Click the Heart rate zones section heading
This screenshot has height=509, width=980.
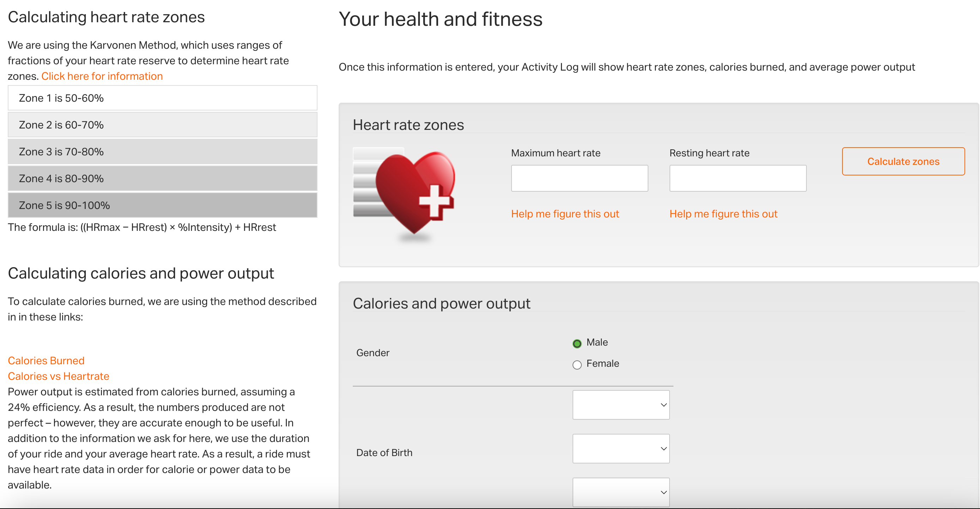click(408, 125)
